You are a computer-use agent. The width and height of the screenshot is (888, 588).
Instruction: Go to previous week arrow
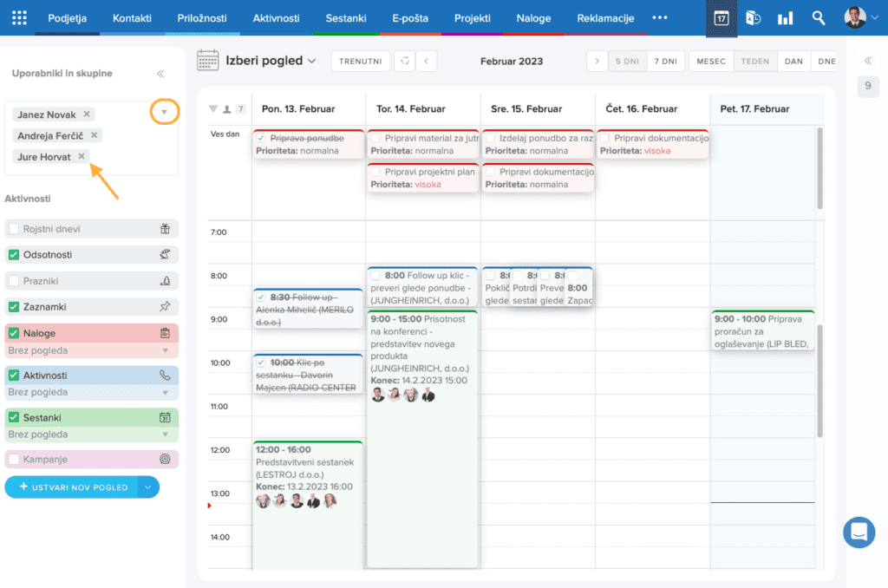point(427,62)
